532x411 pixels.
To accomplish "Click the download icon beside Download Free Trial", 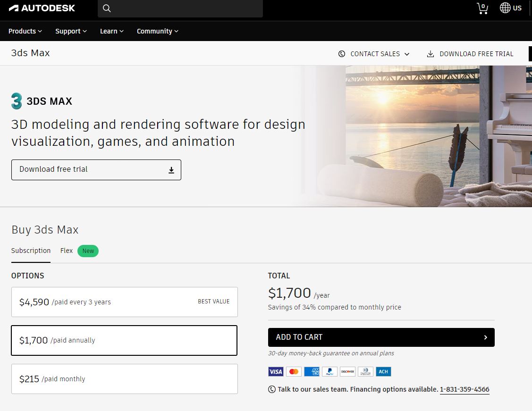I will click(430, 54).
